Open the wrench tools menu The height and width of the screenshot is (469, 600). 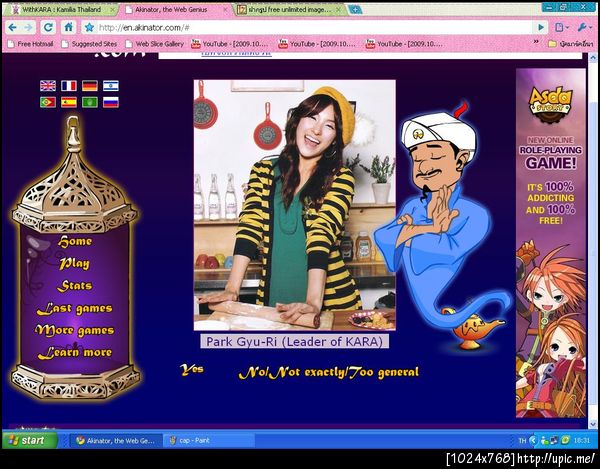pyautogui.click(x=584, y=28)
